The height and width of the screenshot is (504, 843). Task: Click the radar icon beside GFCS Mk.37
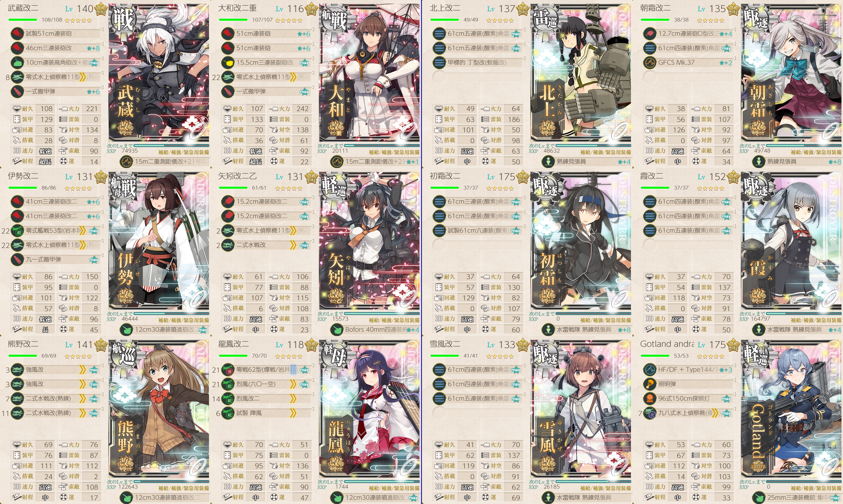[x=650, y=62]
